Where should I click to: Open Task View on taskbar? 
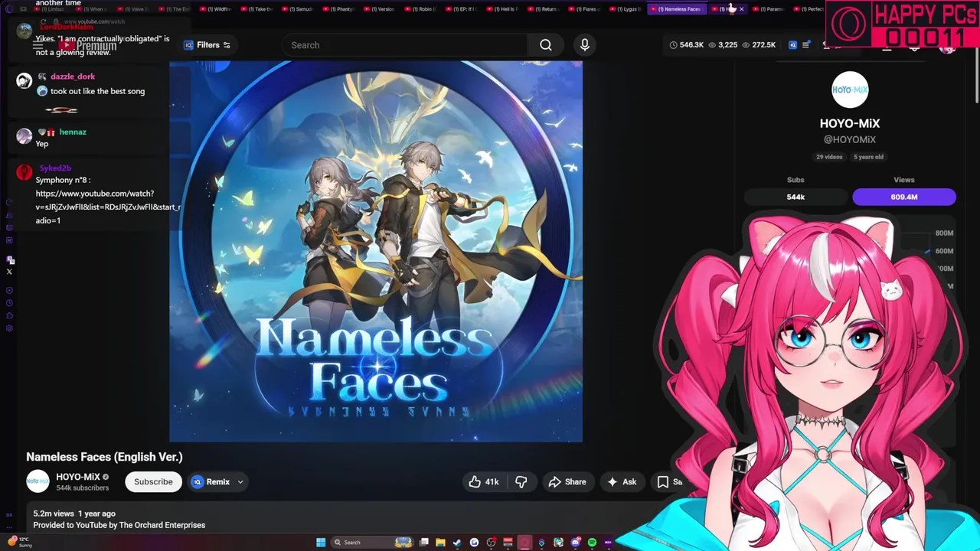423,543
